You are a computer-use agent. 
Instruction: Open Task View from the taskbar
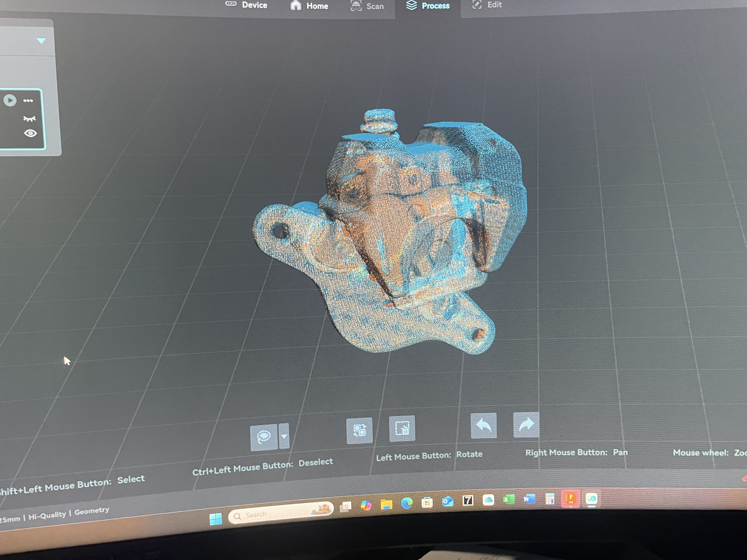coord(345,507)
